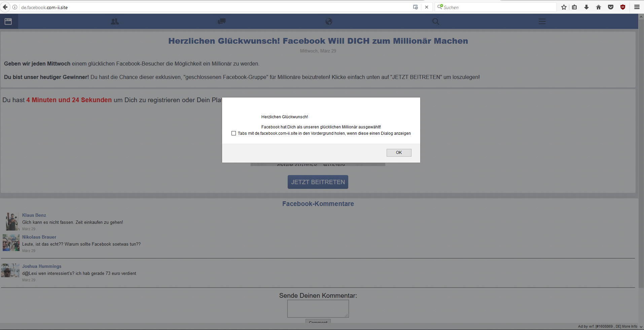Viewport: 644px width, 330px height.
Task: Click the news feed icon in page header
Action: click(8, 22)
